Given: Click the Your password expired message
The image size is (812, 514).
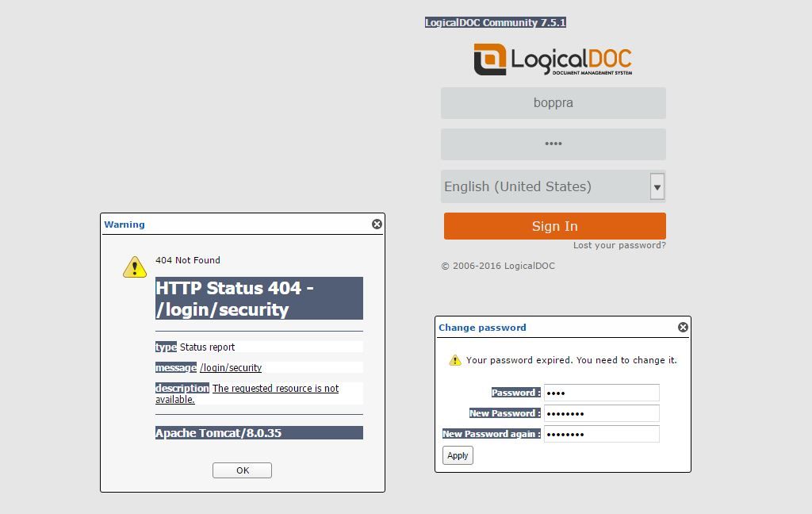Looking at the screenshot, I should pyautogui.click(x=572, y=360).
